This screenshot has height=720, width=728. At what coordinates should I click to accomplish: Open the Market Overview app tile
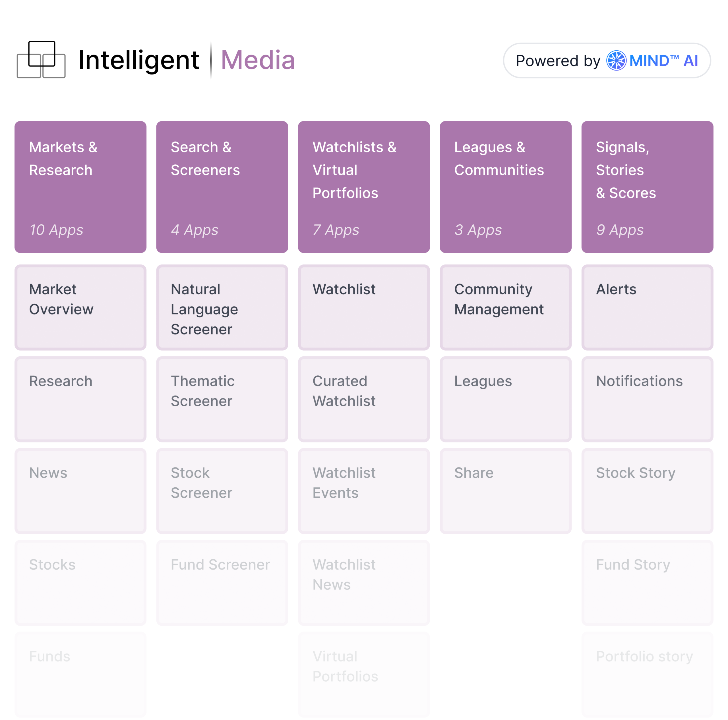pos(80,307)
